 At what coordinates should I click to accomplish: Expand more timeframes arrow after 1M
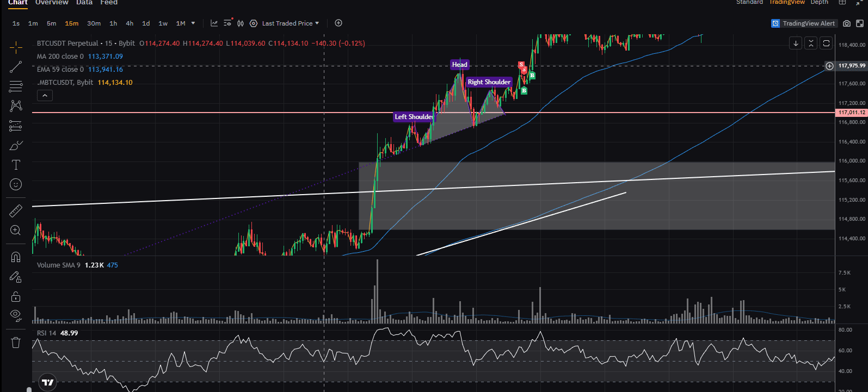[193, 23]
